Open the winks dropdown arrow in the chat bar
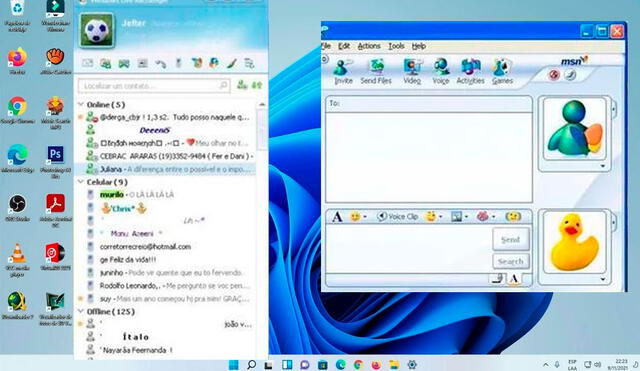The width and height of the screenshot is (640, 371). (441, 217)
